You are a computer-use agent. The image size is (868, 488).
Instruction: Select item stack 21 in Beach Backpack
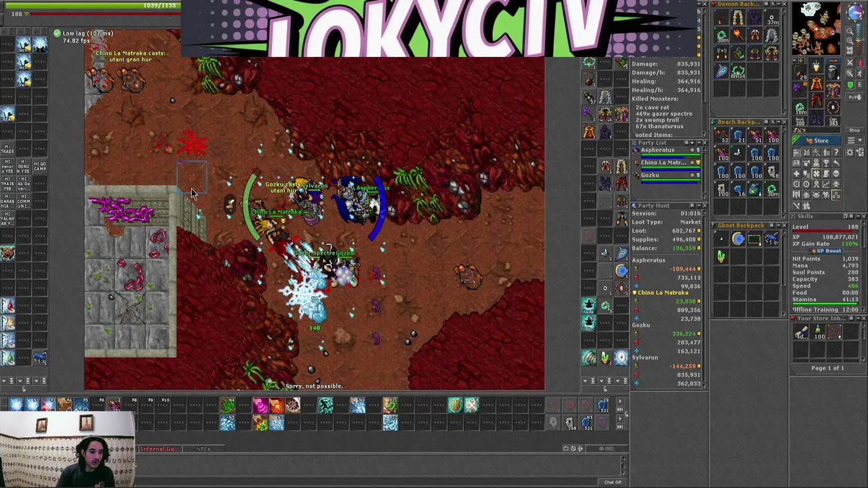pos(738,136)
